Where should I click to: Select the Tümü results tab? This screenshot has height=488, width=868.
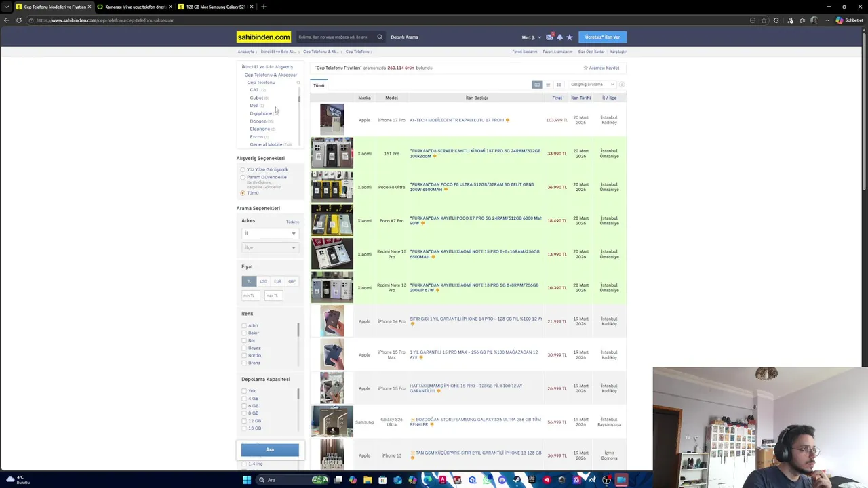pyautogui.click(x=319, y=85)
